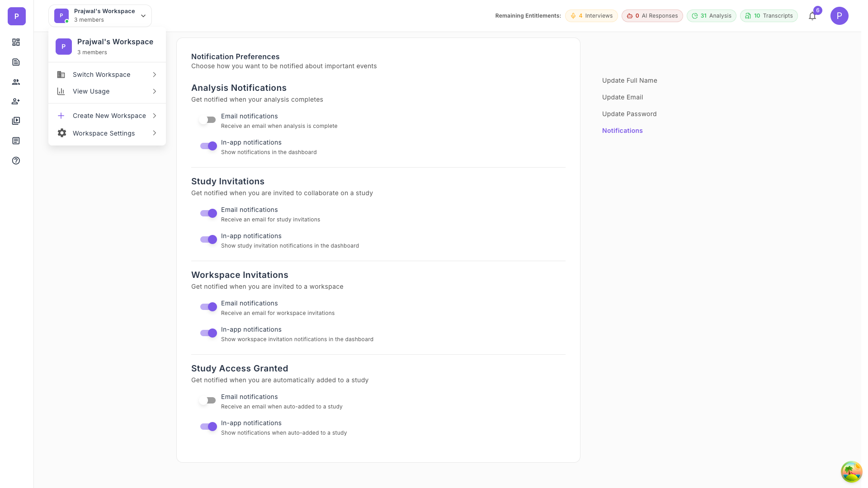Image resolution: width=868 pixels, height=488 pixels.
Task: Go to Update Password section link
Action: (629, 114)
